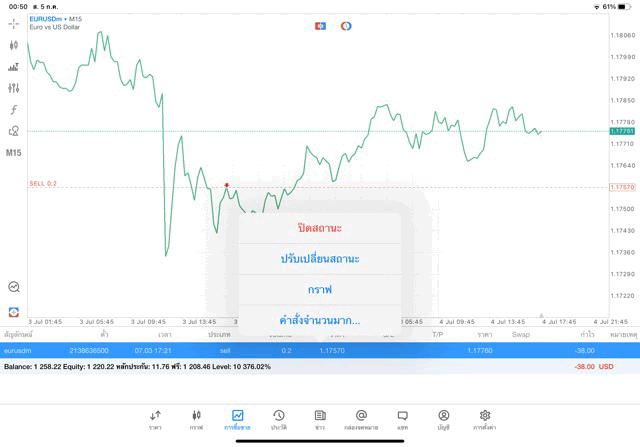Open chart settings sliders icon
Viewport: 640px width, 447px height.
pos(13,88)
